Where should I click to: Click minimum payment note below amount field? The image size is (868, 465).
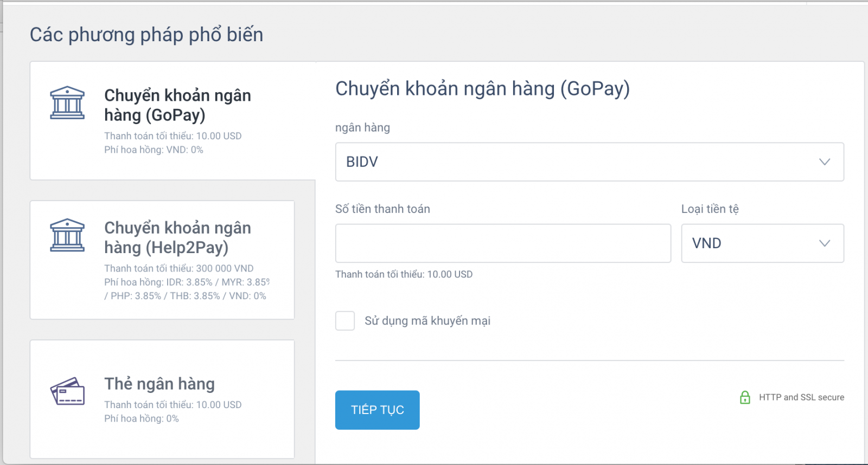click(x=404, y=274)
